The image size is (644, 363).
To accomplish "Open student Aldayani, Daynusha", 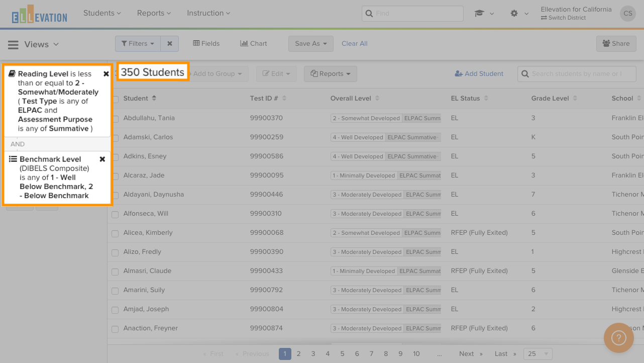I will 154,195.
